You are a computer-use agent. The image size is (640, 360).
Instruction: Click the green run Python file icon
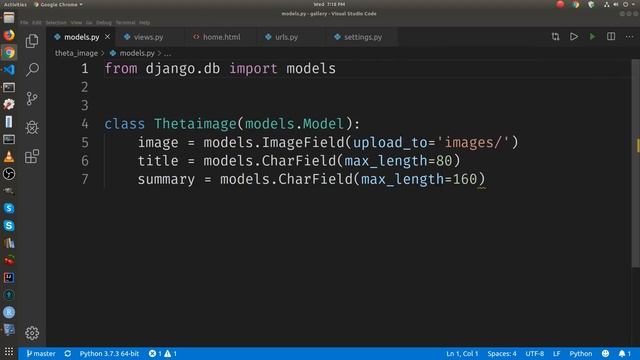592,37
